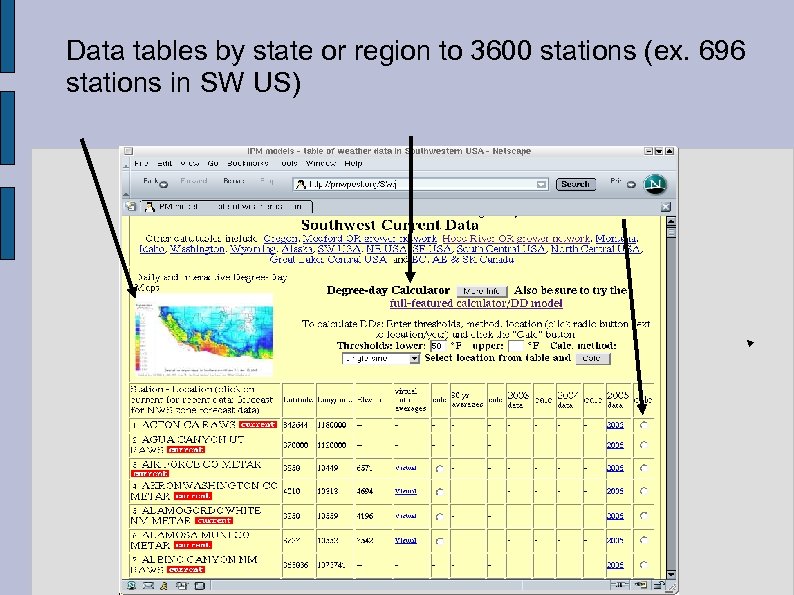Open the calculation method dropdown
The image size is (794, 595).
point(381,359)
